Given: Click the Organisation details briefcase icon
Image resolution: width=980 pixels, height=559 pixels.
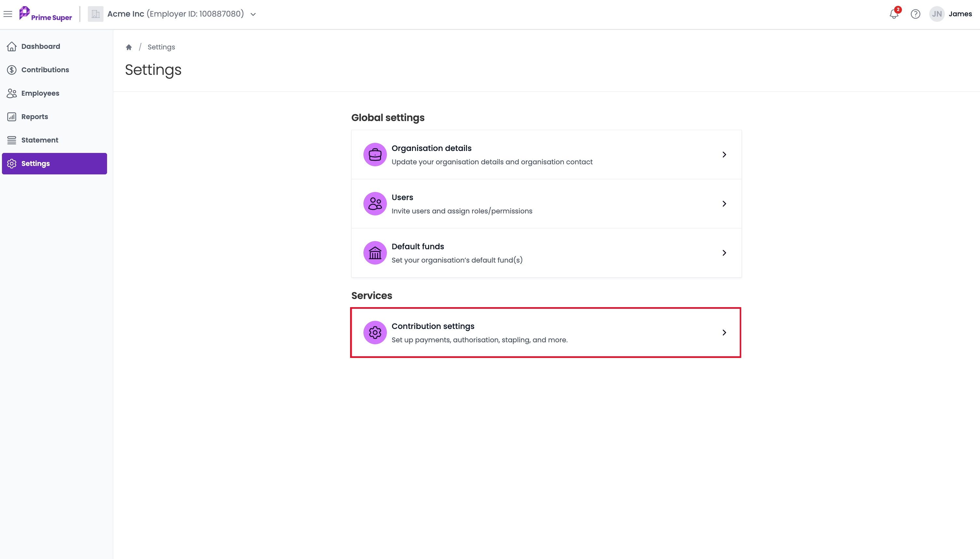Looking at the screenshot, I should [375, 154].
